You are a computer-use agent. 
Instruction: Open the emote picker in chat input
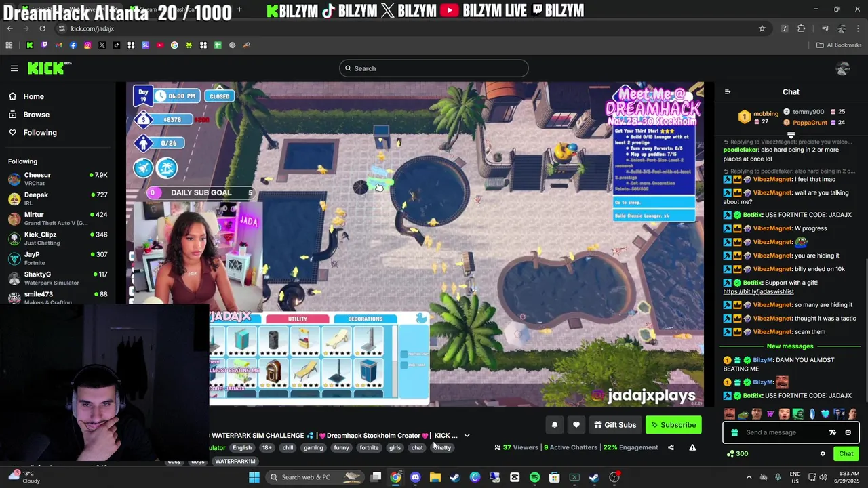coord(848,432)
